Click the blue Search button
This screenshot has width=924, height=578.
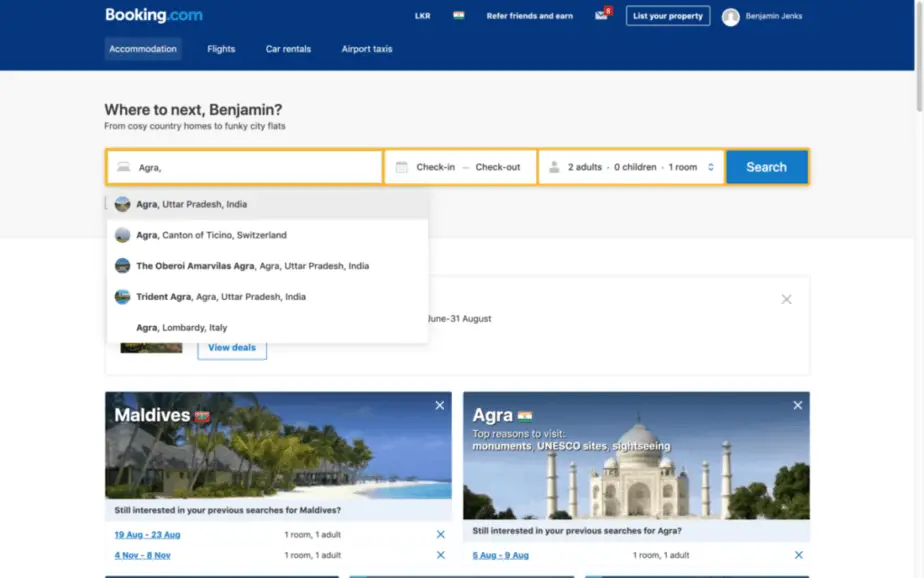click(767, 167)
